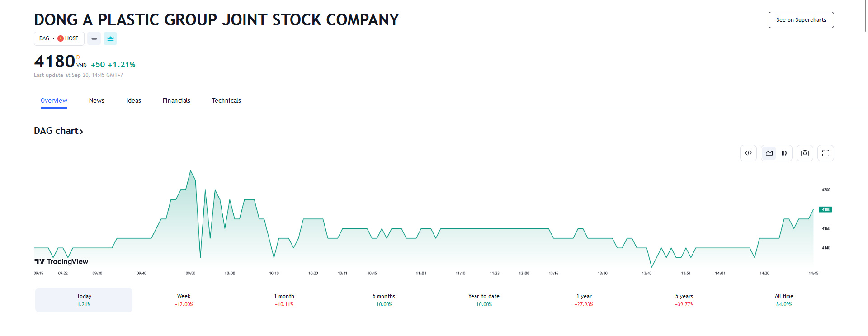
Task: Open the News tab link
Action: pos(96,100)
